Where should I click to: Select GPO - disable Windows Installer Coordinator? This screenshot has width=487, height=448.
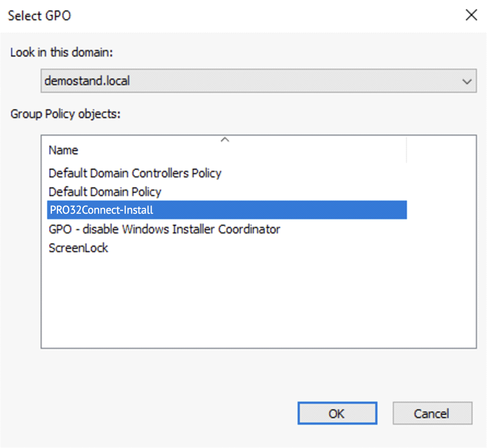pyautogui.click(x=164, y=229)
